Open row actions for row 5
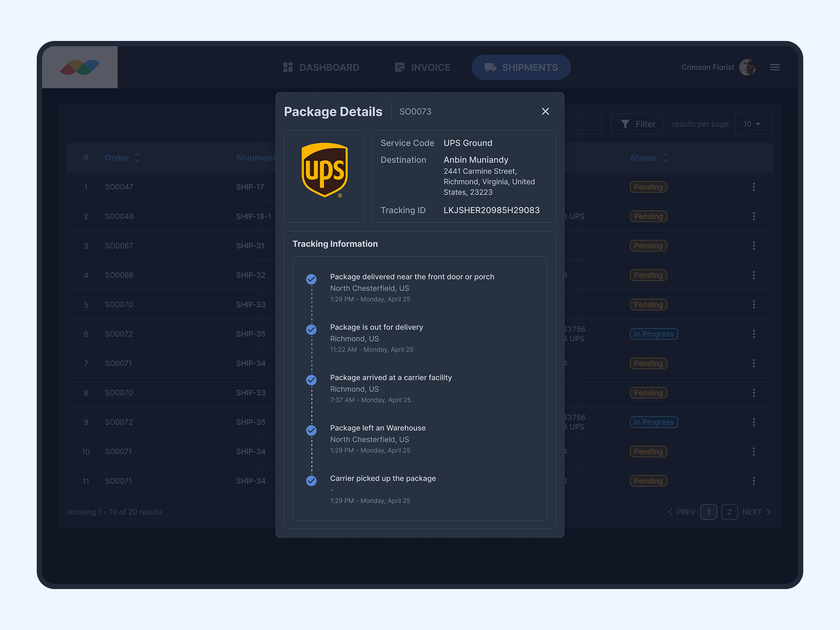This screenshot has width=840, height=630. 754,304
